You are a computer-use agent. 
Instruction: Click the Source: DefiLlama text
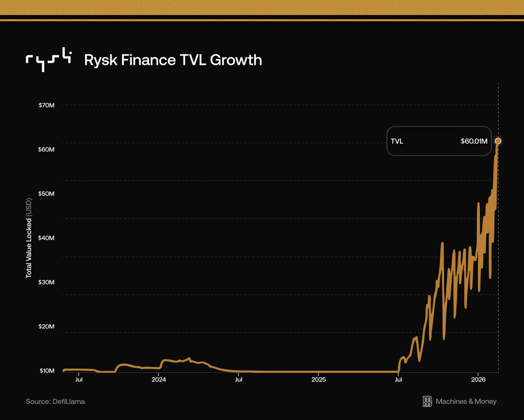click(x=56, y=401)
